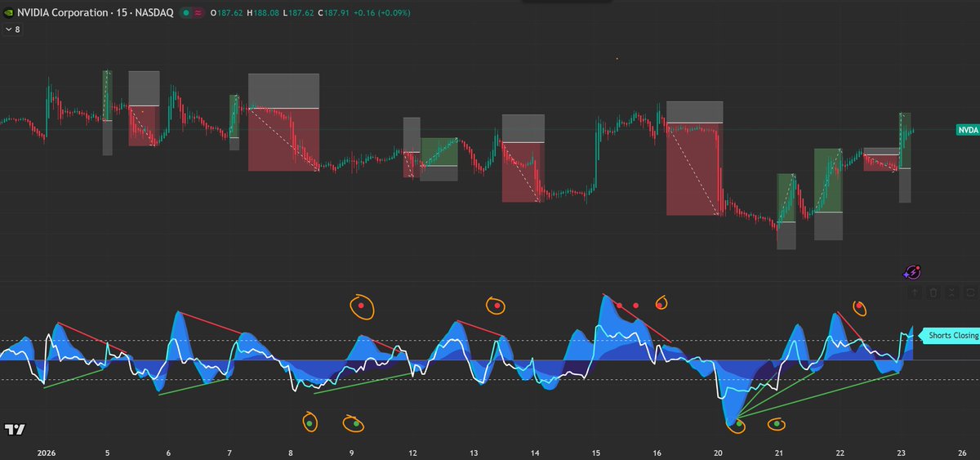Click the date 16 on the time axis
This screenshot has height=460, width=980.
tap(657, 452)
